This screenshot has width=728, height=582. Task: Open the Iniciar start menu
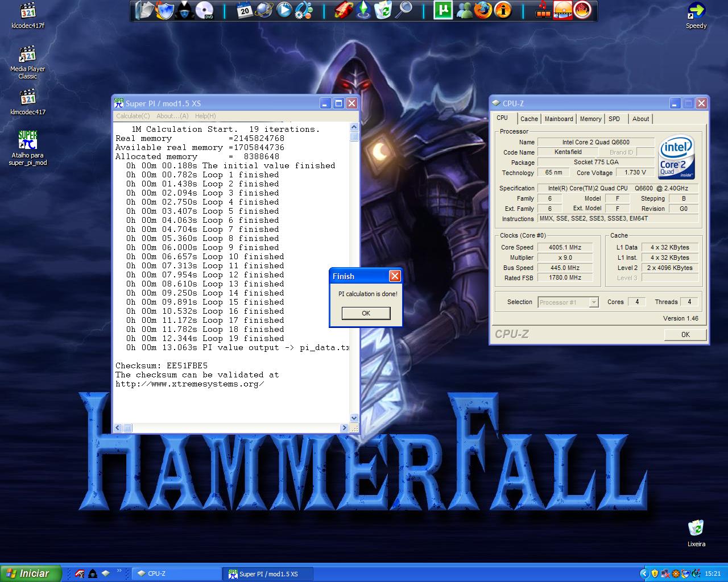pyautogui.click(x=31, y=573)
